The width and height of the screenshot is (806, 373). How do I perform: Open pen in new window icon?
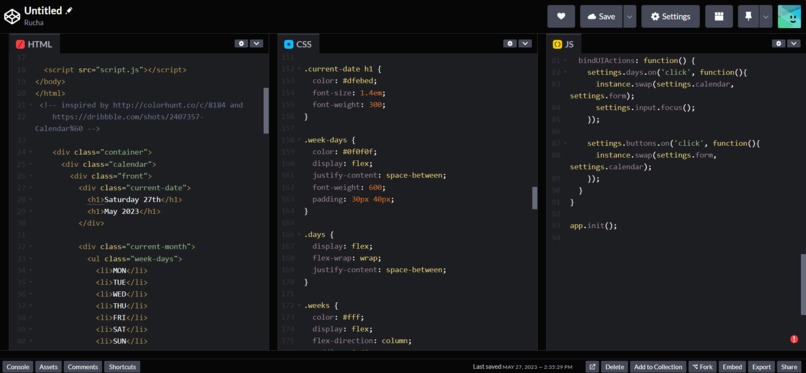pos(592,367)
